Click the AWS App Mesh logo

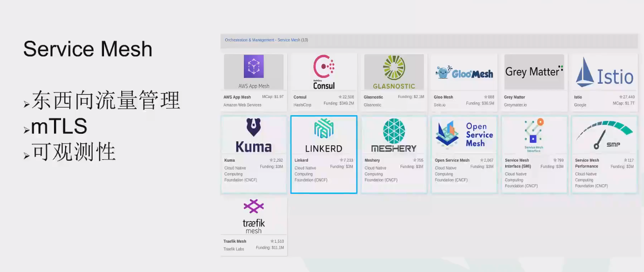pos(254,72)
